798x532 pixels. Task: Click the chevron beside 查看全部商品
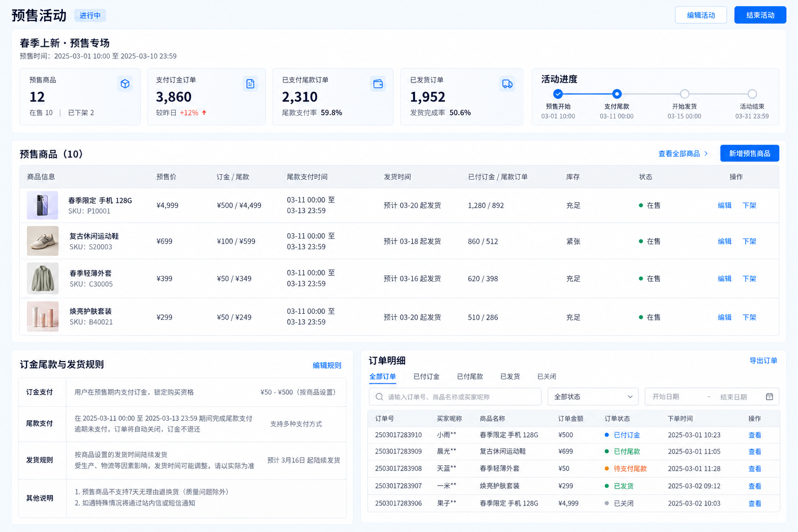point(706,154)
